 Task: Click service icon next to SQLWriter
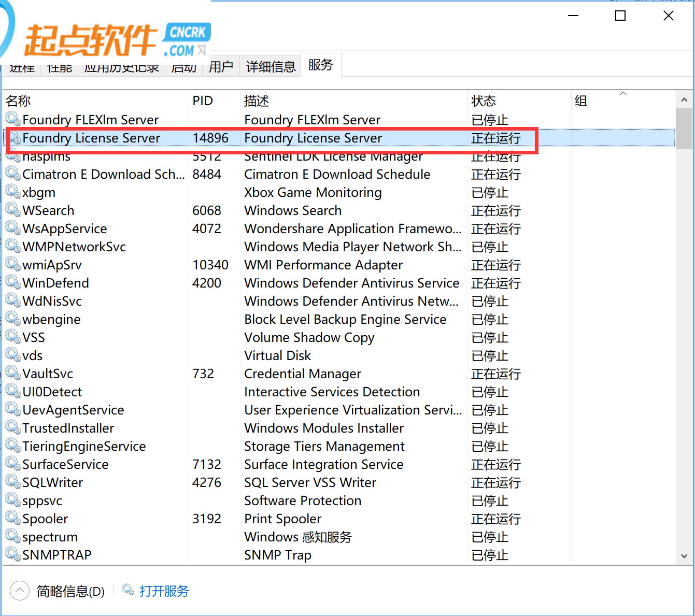coord(13,482)
